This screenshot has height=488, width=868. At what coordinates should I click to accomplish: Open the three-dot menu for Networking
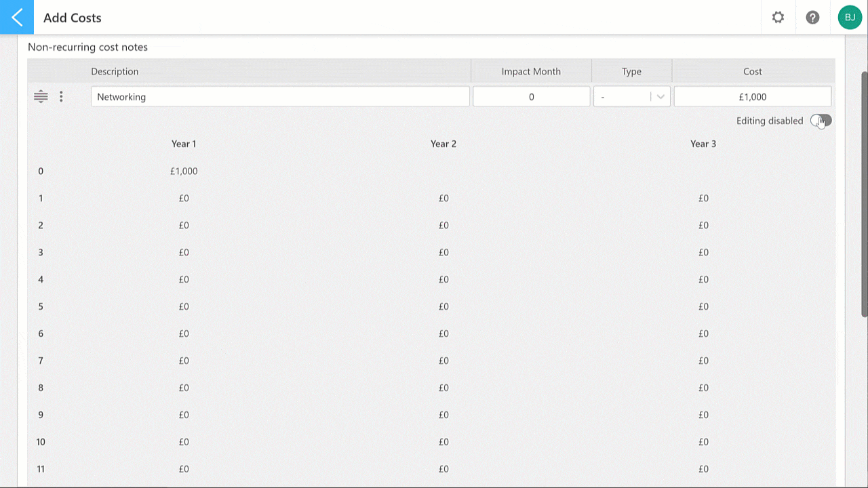[x=61, y=96]
